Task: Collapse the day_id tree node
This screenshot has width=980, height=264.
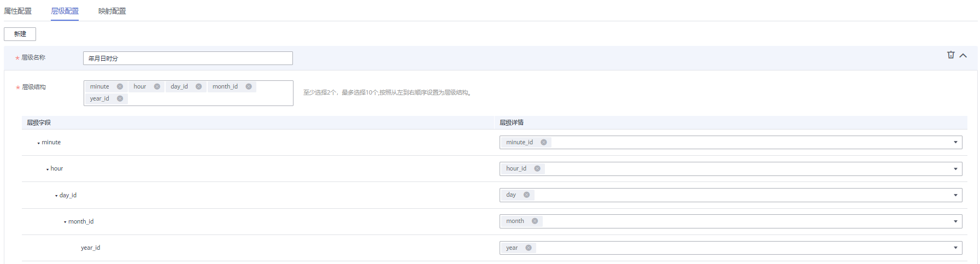Action: click(x=56, y=196)
